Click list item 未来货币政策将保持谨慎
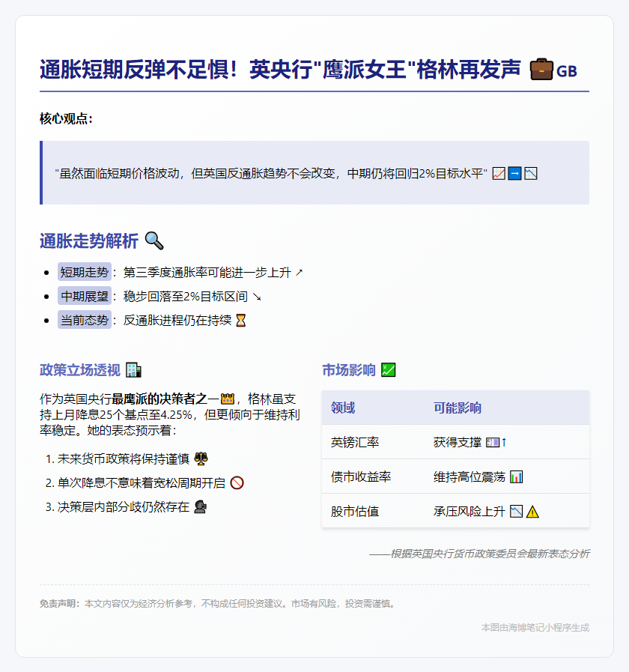This screenshot has width=629, height=672. tap(124, 459)
